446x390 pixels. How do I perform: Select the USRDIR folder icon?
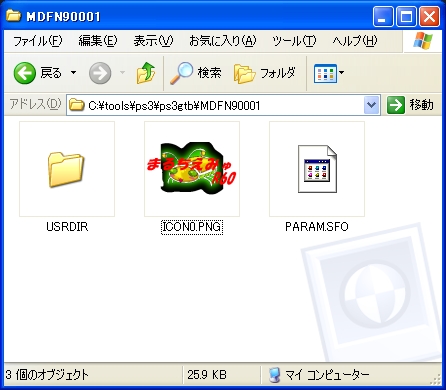67,169
